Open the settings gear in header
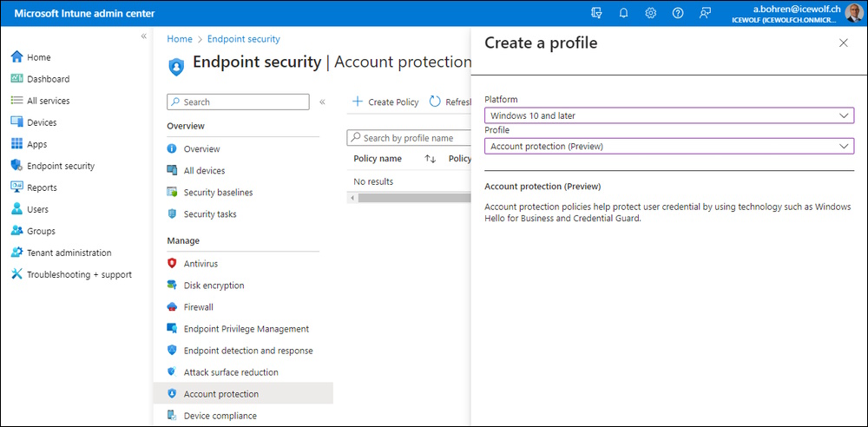This screenshot has height=427, width=868. [x=650, y=13]
